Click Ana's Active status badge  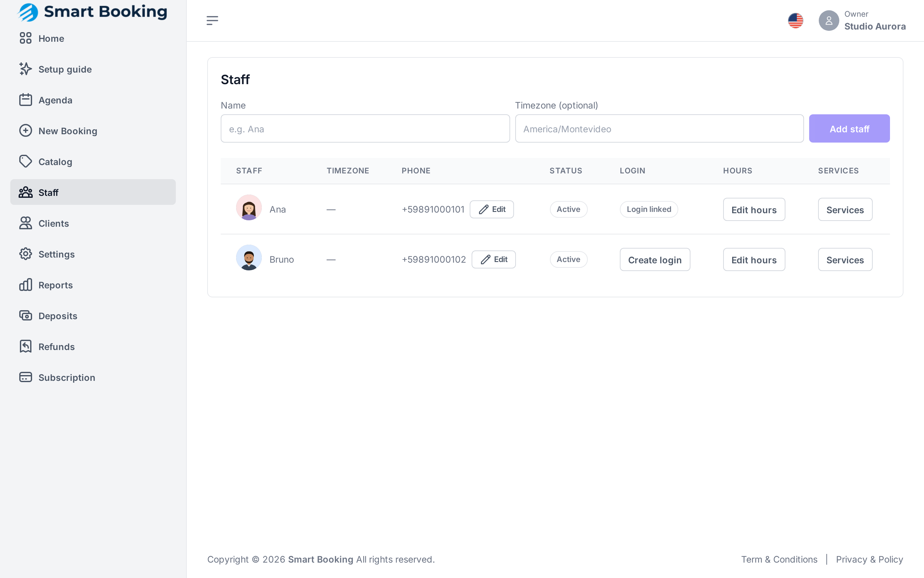pyautogui.click(x=569, y=209)
